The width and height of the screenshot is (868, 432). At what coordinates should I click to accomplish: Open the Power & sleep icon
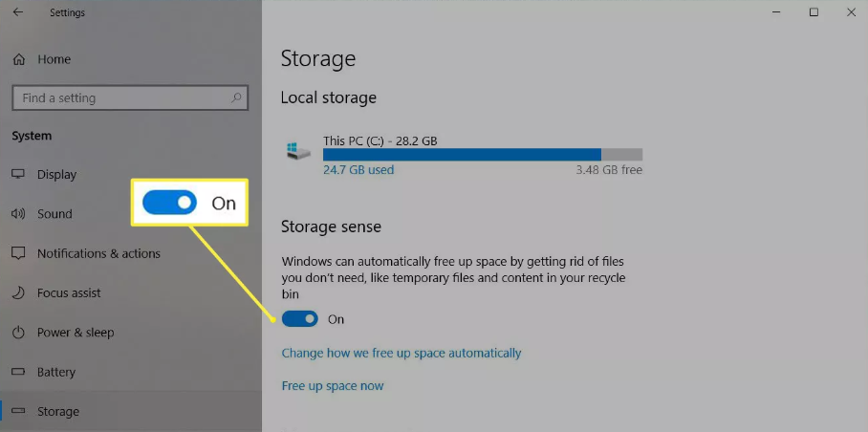pyautogui.click(x=18, y=333)
